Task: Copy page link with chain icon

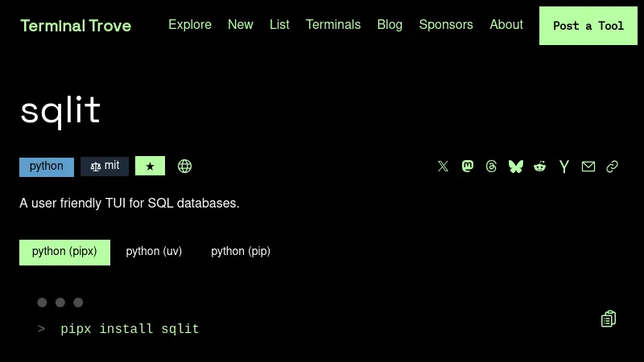Action: tap(613, 167)
